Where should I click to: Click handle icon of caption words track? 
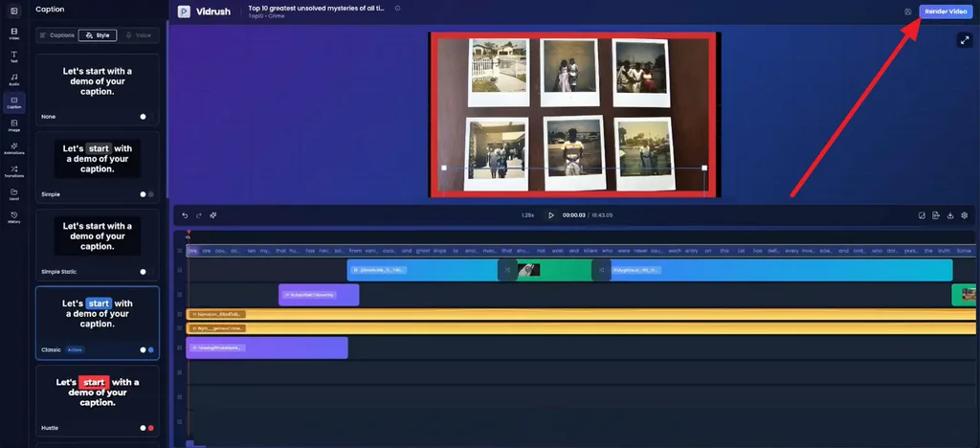pyautogui.click(x=179, y=251)
